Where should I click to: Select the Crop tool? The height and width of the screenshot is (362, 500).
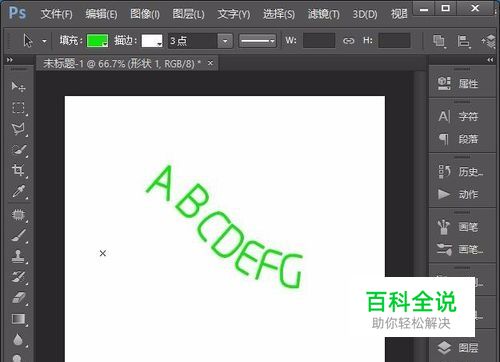(x=18, y=170)
